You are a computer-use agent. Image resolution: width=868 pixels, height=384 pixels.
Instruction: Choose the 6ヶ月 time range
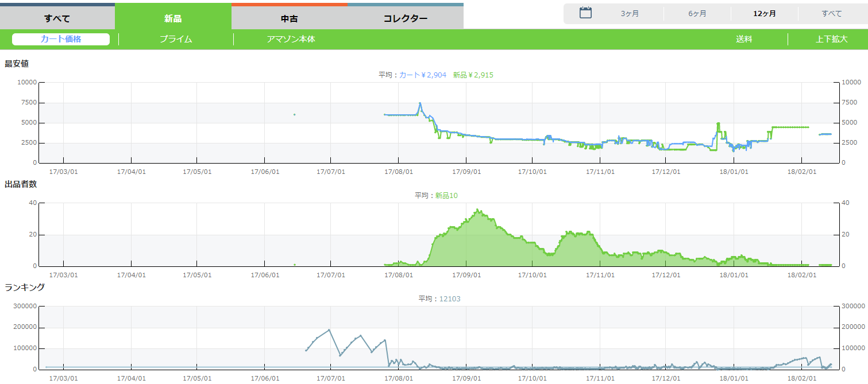pyautogui.click(x=697, y=14)
